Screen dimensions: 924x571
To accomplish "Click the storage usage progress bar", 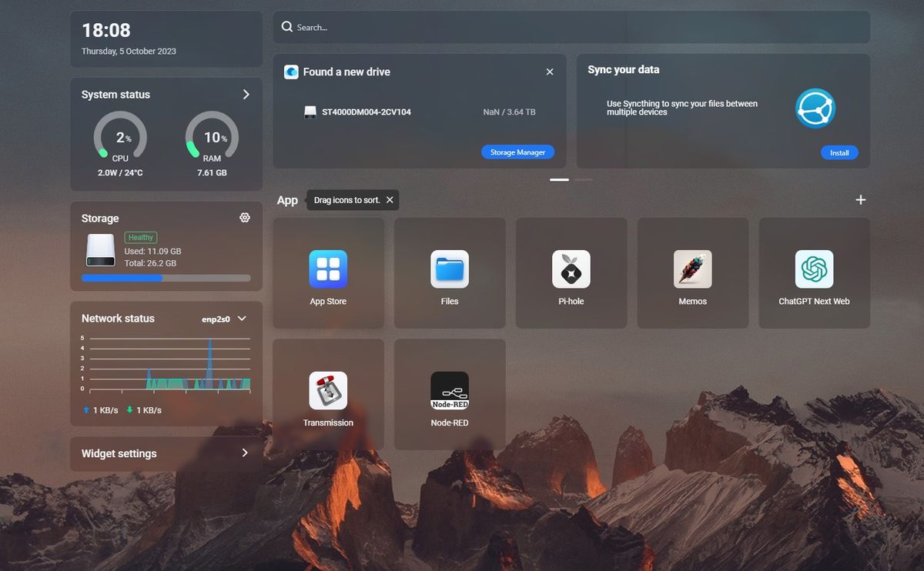I will click(166, 278).
